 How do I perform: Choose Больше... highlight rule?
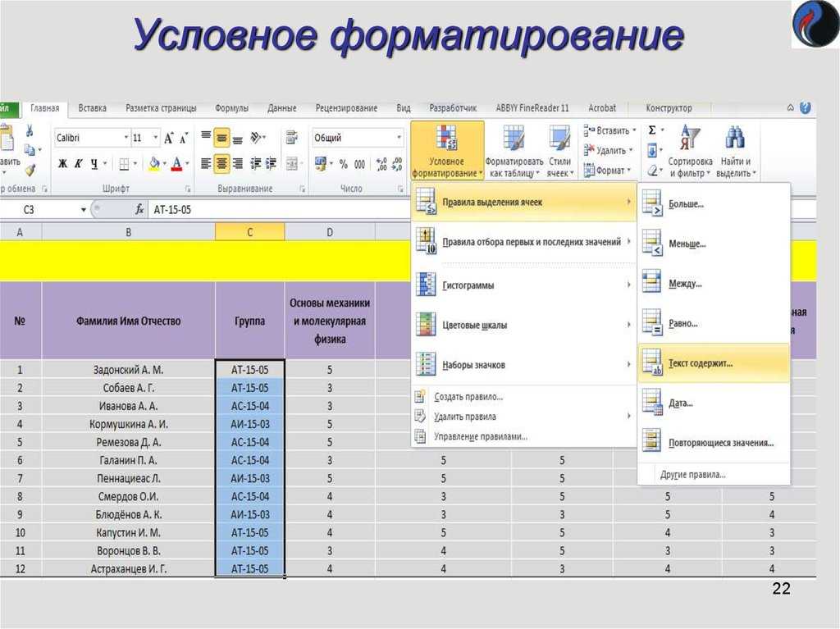(714, 204)
